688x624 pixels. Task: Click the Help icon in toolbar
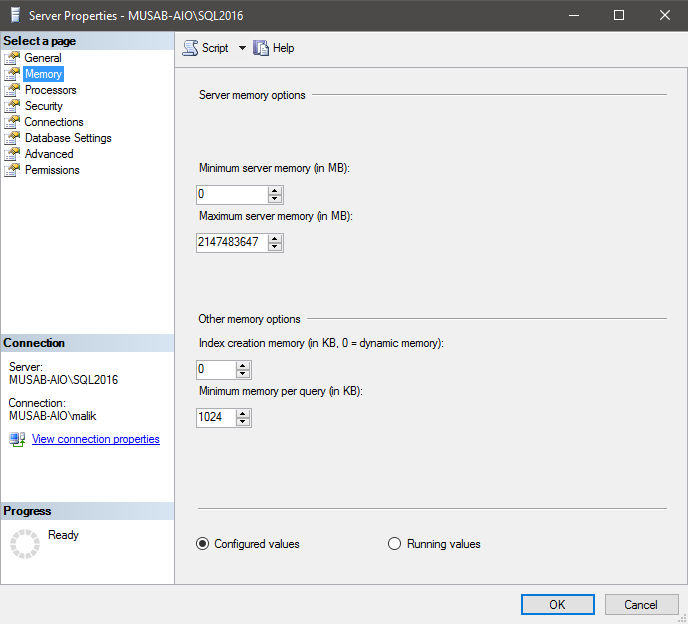click(262, 48)
